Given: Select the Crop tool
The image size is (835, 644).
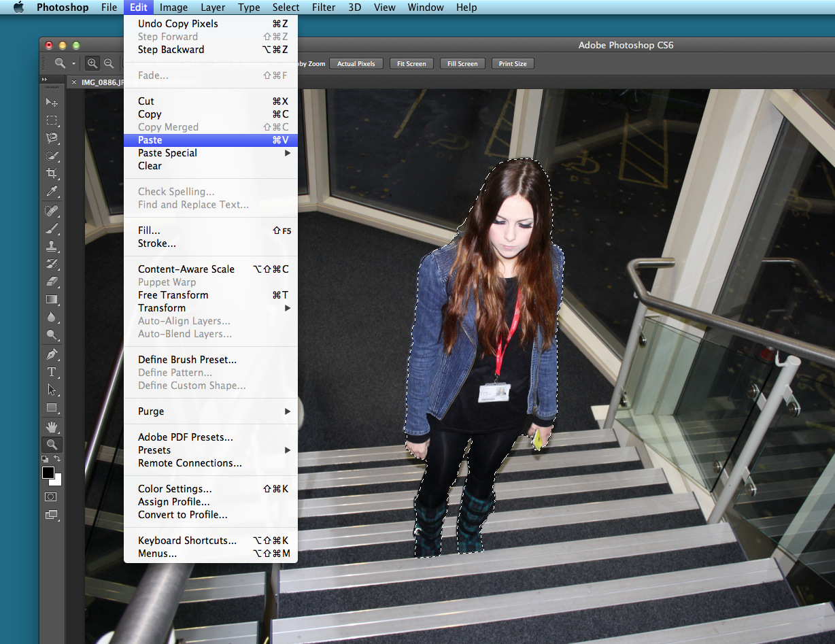Looking at the screenshot, I should pyautogui.click(x=52, y=173).
